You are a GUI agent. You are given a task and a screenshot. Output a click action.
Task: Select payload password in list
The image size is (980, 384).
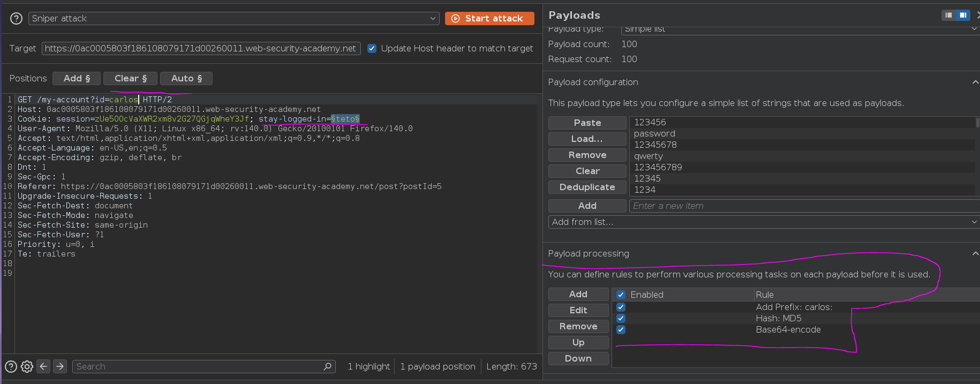pos(802,133)
